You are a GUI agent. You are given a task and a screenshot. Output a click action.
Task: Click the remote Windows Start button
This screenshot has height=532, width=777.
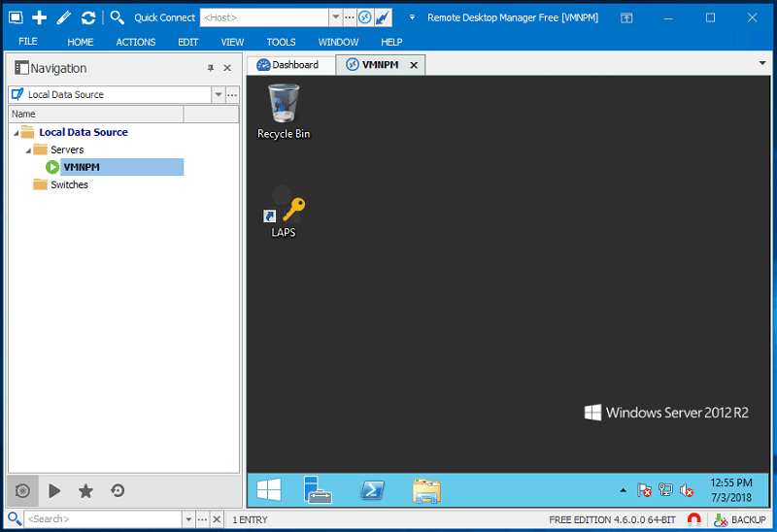[x=269, y=490]
